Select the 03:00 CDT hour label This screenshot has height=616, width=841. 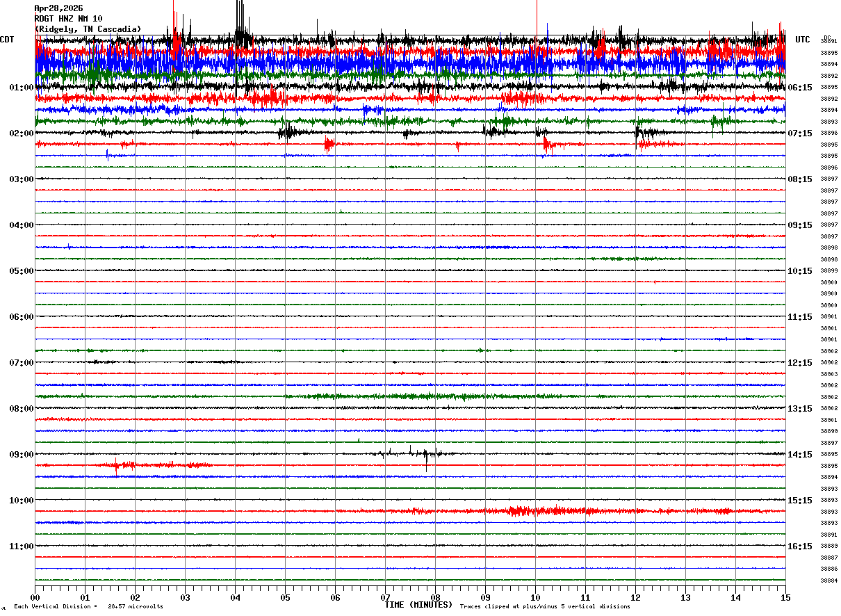pos(22,179)
